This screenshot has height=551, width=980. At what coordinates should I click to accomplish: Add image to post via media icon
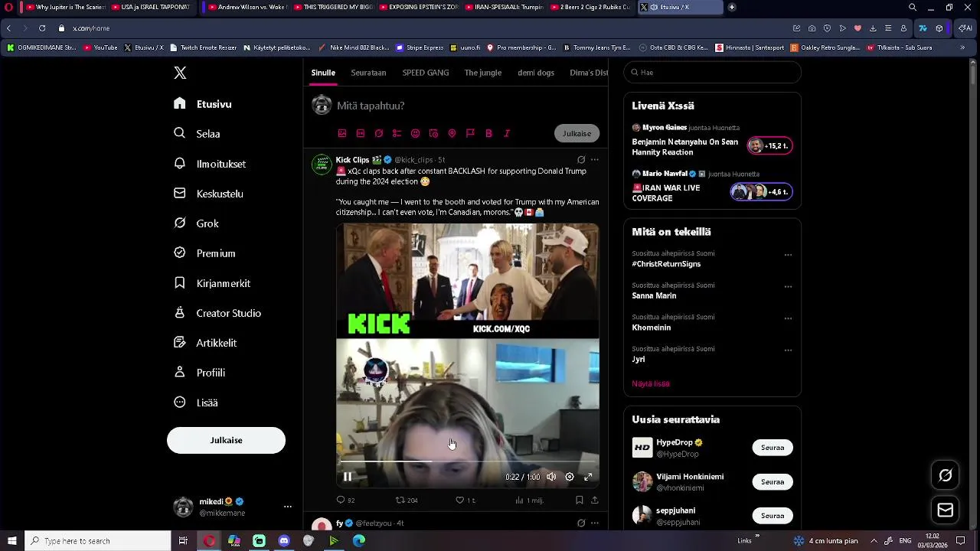(342, 133)
